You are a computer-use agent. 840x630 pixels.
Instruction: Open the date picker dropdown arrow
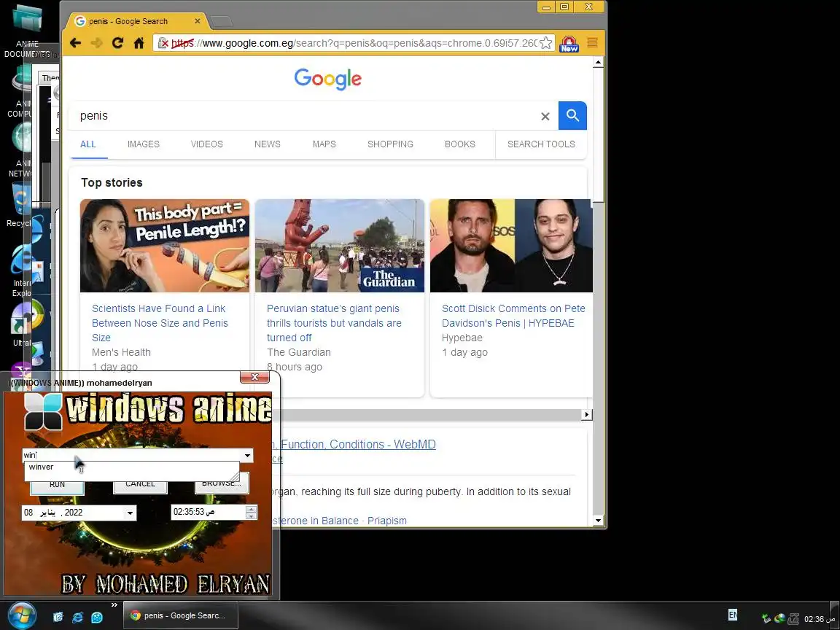(130, 513)
